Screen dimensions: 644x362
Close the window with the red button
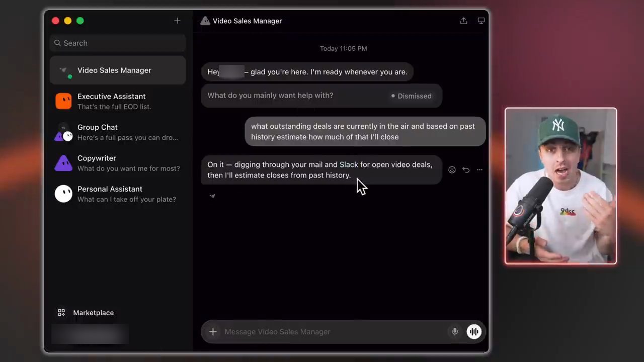(55, 21)
